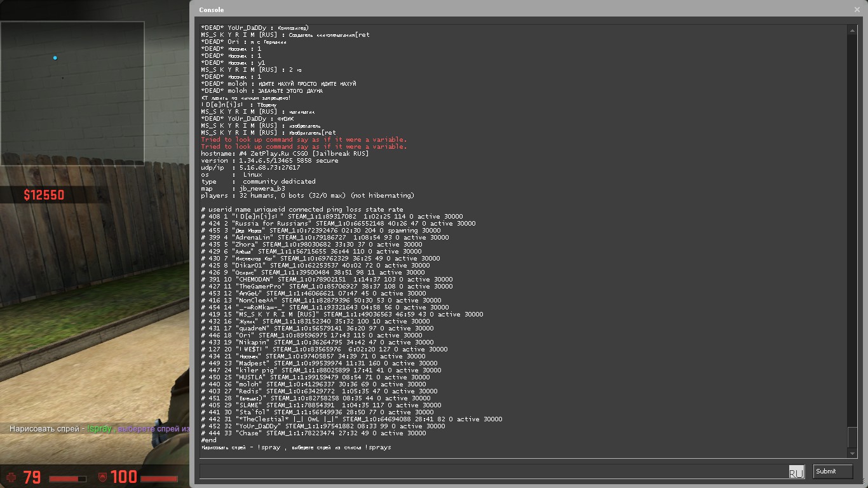Click the green !spray chat text in HUD

tap(99, 429)
